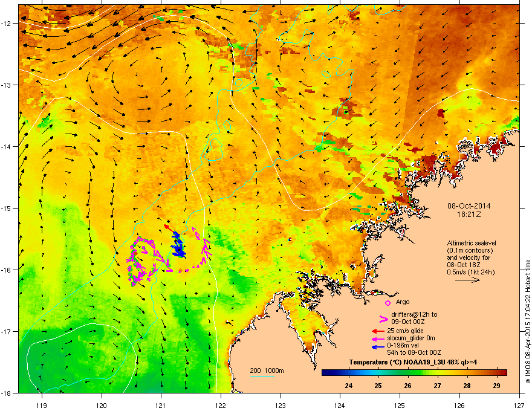Image resolution: width=532 pixels, height=411 pixels.
Task: Click the Temperature NOAA19_L3U color bar title
Action: click(413, 362)
